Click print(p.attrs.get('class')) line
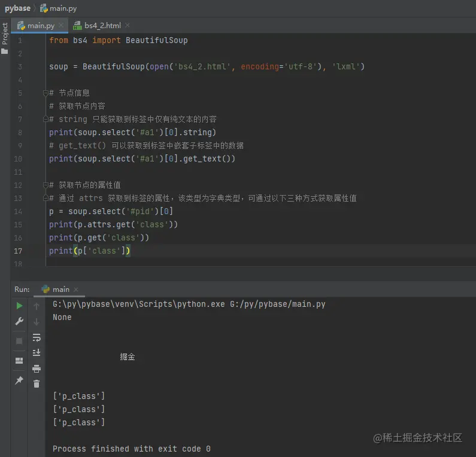Image resolution: width=476 pixels, height=457 pixels. coord(113,224)
